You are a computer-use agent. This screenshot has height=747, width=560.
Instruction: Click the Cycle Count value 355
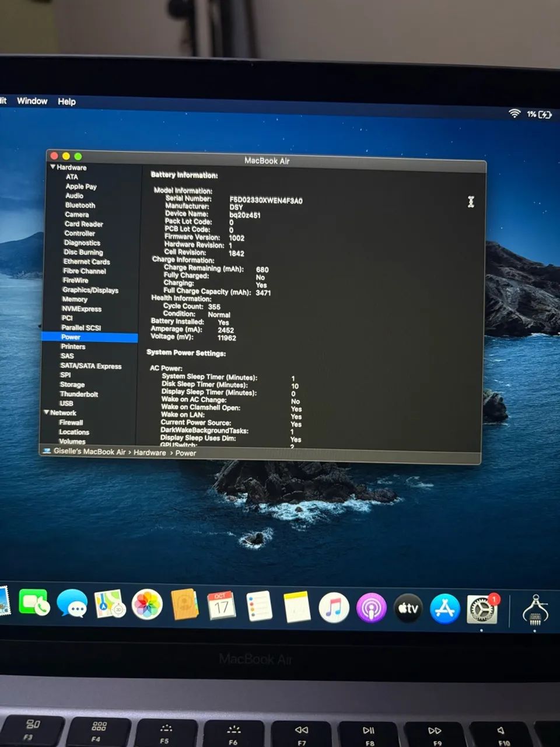[x=214, y=306]
